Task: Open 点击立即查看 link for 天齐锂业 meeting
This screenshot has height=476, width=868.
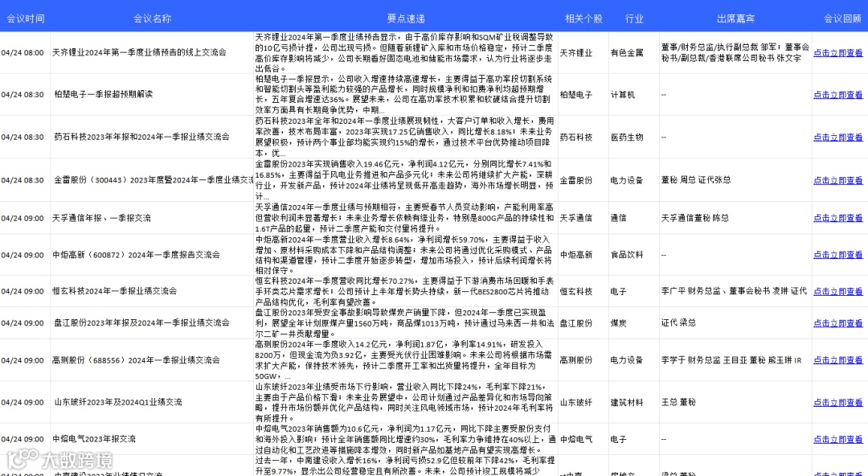Action: pos(837,53)
